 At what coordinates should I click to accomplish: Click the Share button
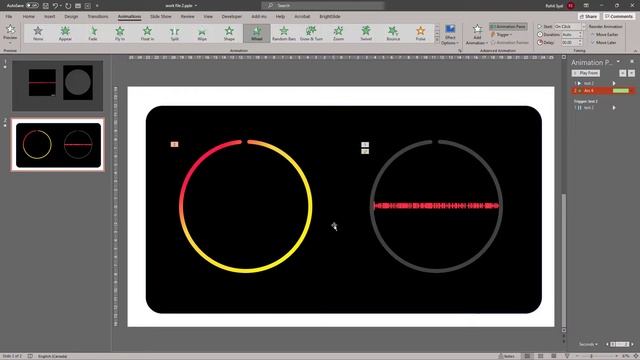click(588, 16)
